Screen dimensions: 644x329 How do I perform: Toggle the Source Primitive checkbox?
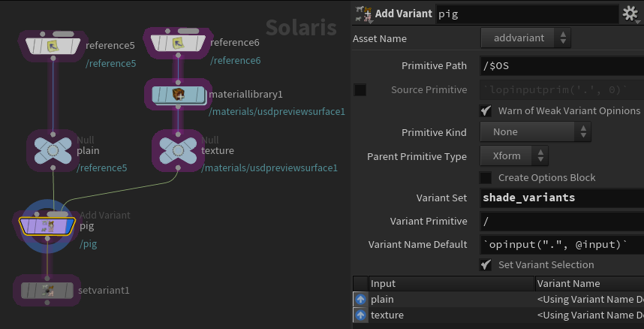(360, 89)
